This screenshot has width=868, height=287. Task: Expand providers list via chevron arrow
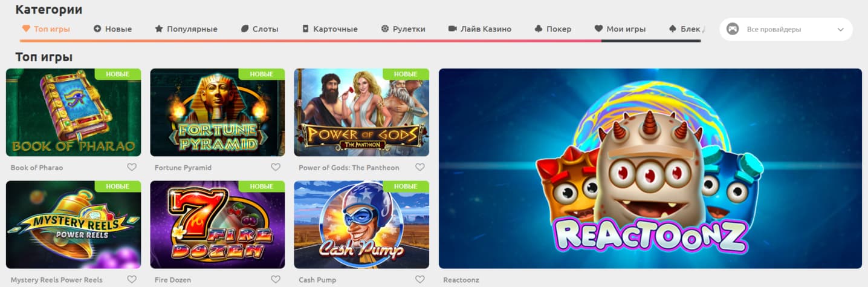tap(840, 30)
